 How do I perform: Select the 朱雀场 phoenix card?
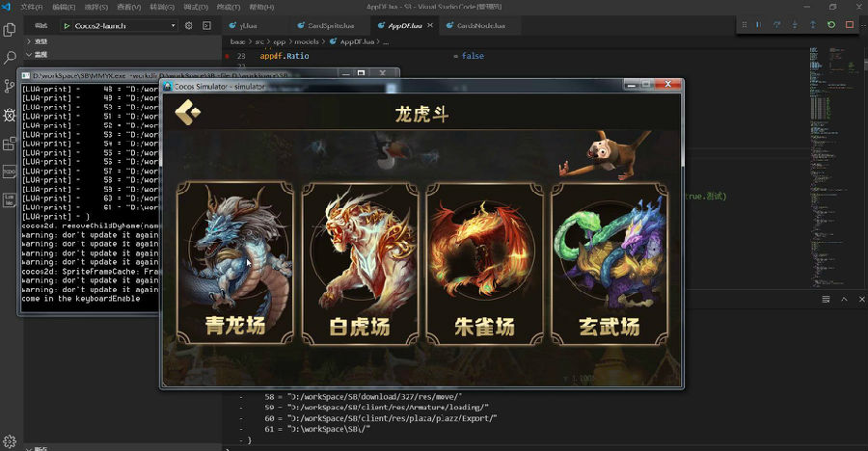[485, 263]
